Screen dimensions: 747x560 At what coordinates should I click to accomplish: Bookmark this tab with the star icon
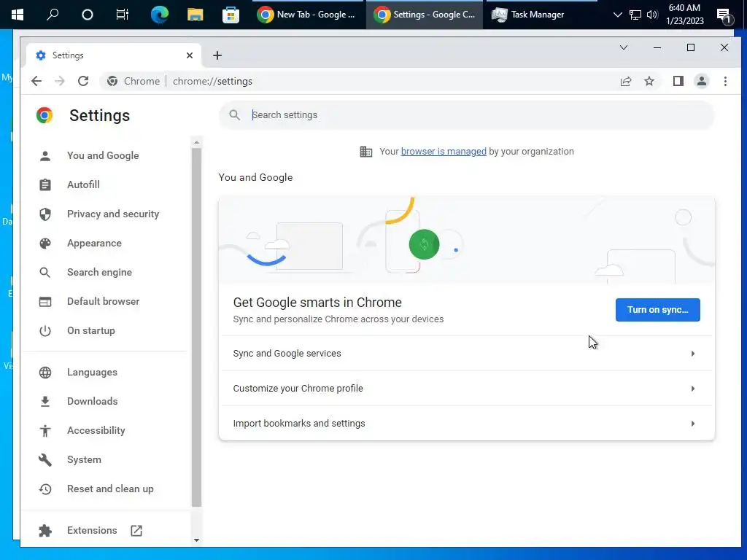click(x=649, y=82)
